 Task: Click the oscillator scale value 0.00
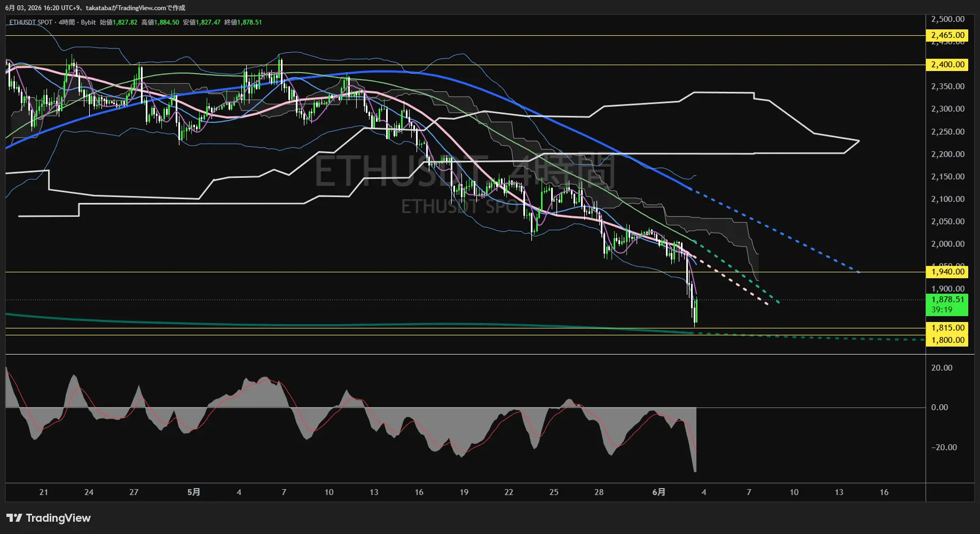(x=939, y=407)
